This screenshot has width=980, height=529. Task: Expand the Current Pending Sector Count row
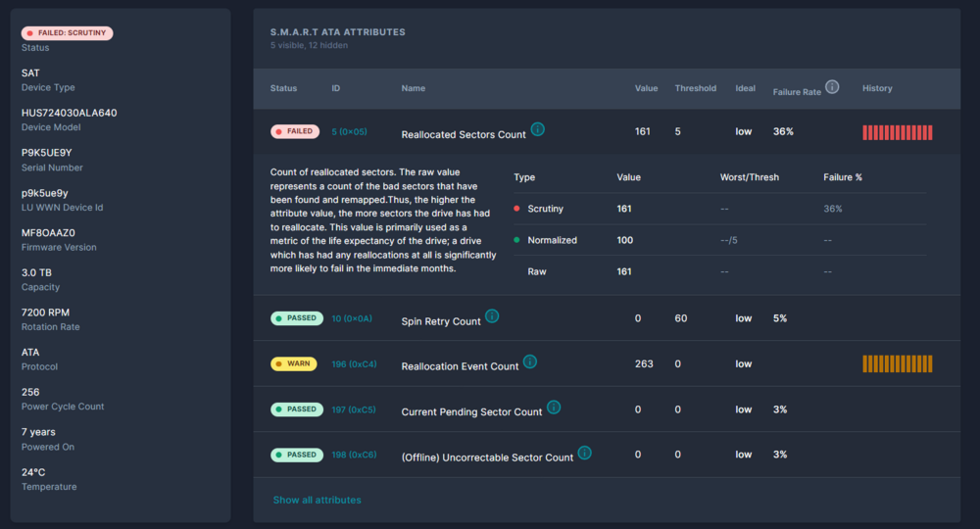click(607, 409)
